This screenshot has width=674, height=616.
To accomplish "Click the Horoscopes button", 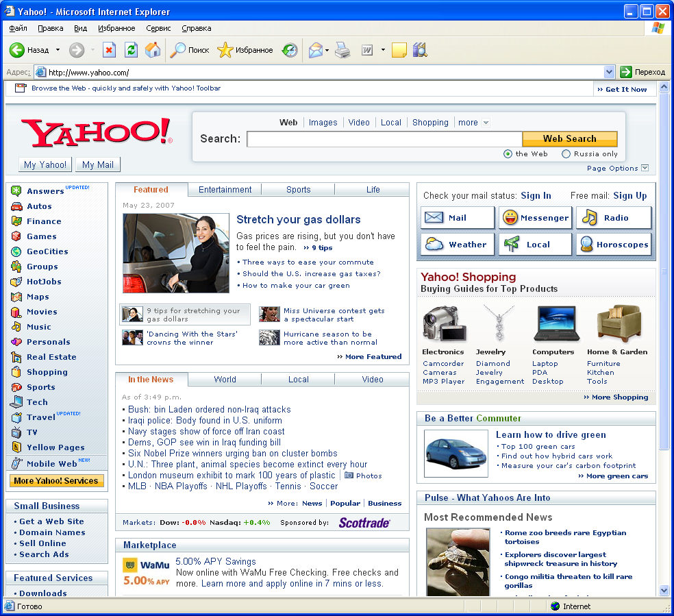I will 614,245.
